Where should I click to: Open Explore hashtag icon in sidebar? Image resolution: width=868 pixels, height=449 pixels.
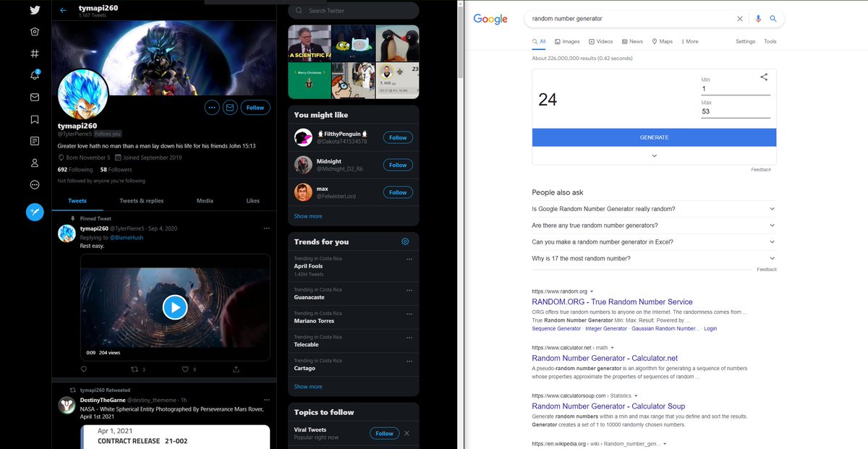(35, 54)
